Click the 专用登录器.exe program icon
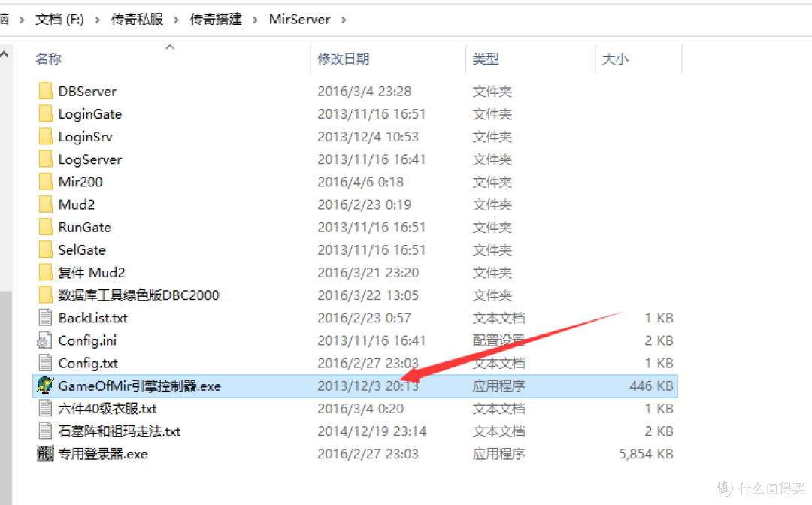The image size is (812, 505). [x=46, y=454]
